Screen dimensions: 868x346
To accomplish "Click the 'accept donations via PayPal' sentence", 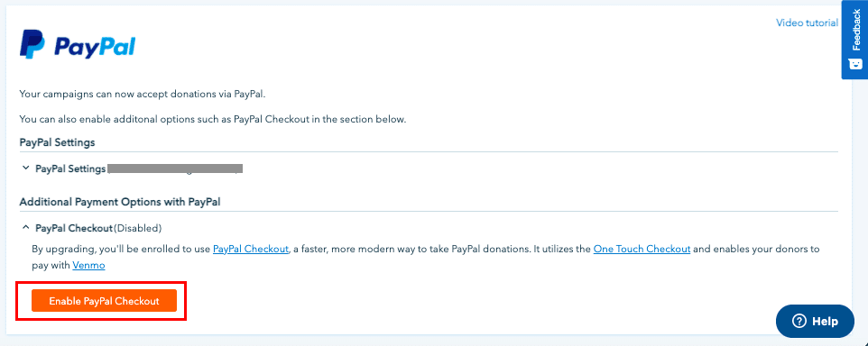I will coord(143,95).
